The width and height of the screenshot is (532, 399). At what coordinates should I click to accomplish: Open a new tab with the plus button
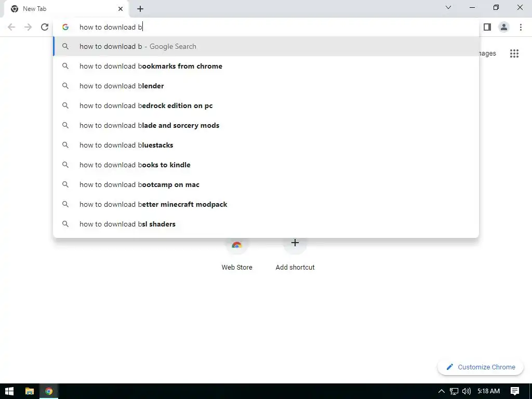tap(140, 9)
